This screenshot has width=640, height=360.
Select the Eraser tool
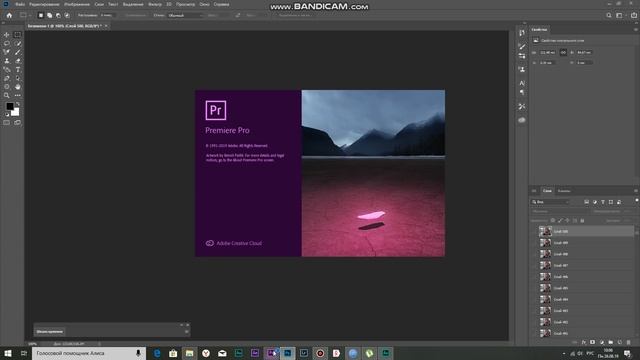click(x=18, y=61)
